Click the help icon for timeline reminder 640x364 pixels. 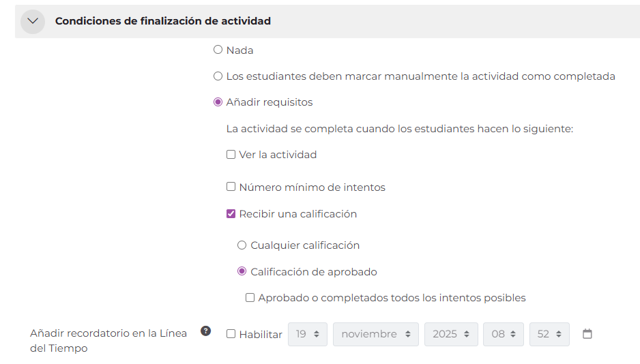[x=205, y=331]
